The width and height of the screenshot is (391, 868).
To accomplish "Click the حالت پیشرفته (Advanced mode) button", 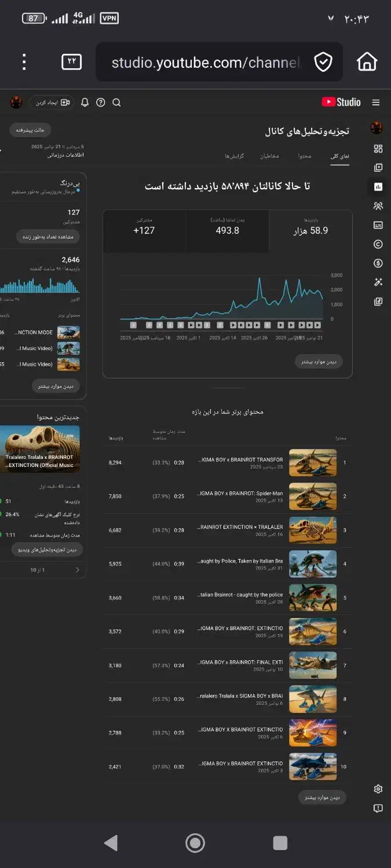I will (30, 130).
